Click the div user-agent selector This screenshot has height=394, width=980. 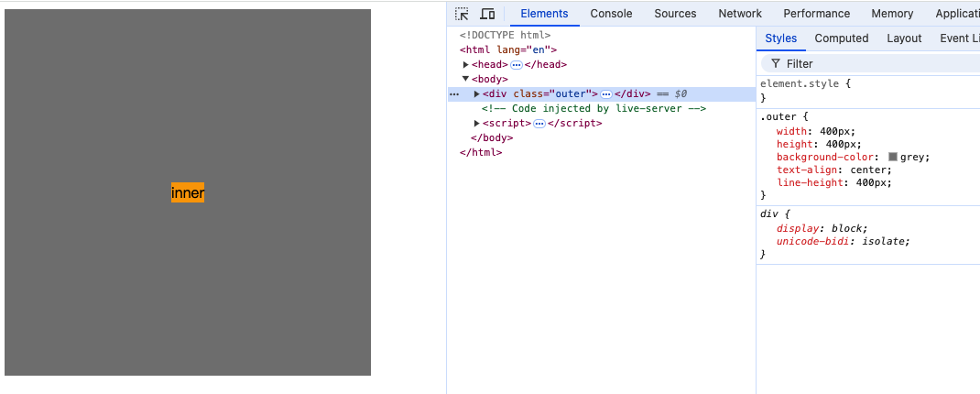click(768, 213)
